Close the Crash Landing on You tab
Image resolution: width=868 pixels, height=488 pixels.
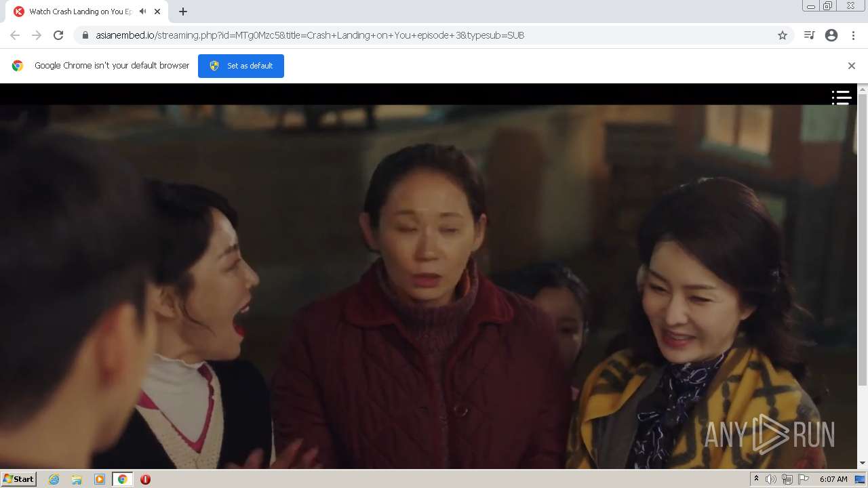tap(157, 12)
